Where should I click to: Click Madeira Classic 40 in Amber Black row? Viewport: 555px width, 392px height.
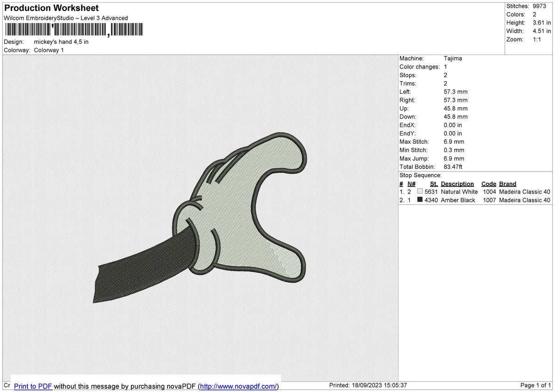click(525, 200)
